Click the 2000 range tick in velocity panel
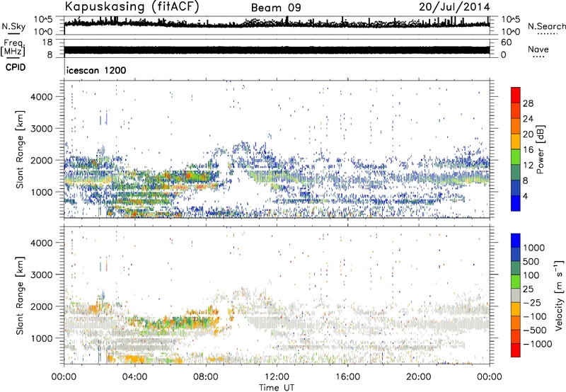This screenshot has width=566, height=392. click(41, 306)
